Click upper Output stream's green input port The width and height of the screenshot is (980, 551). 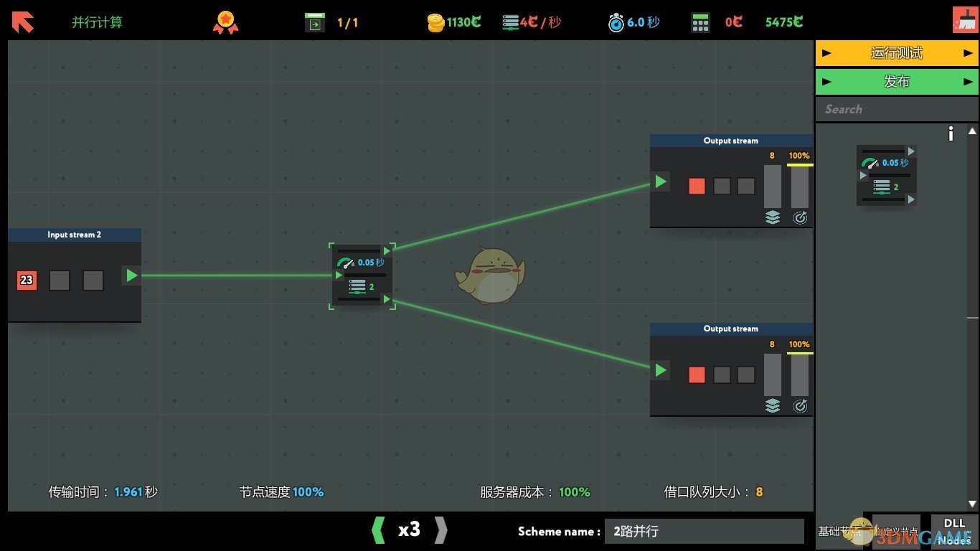[661, 182]
